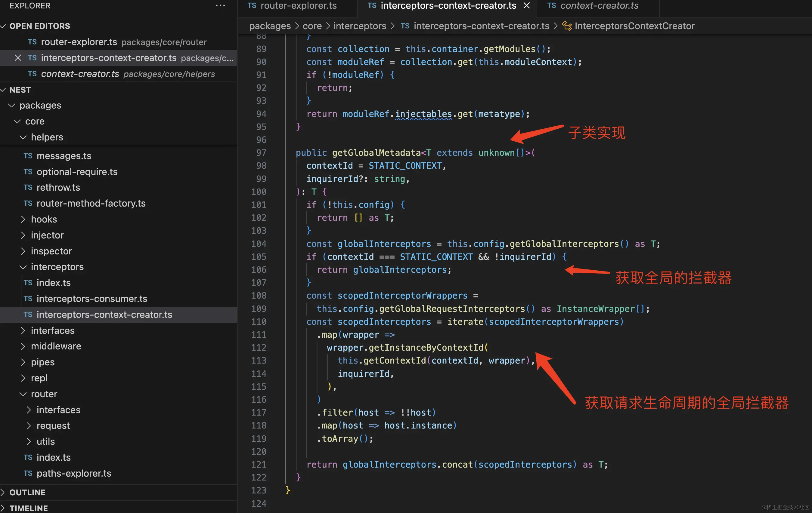Click InterceptorsContextCreator class symbol icon in breadcrumb
This screenshot has height=513, width=812.
[567, 26]
